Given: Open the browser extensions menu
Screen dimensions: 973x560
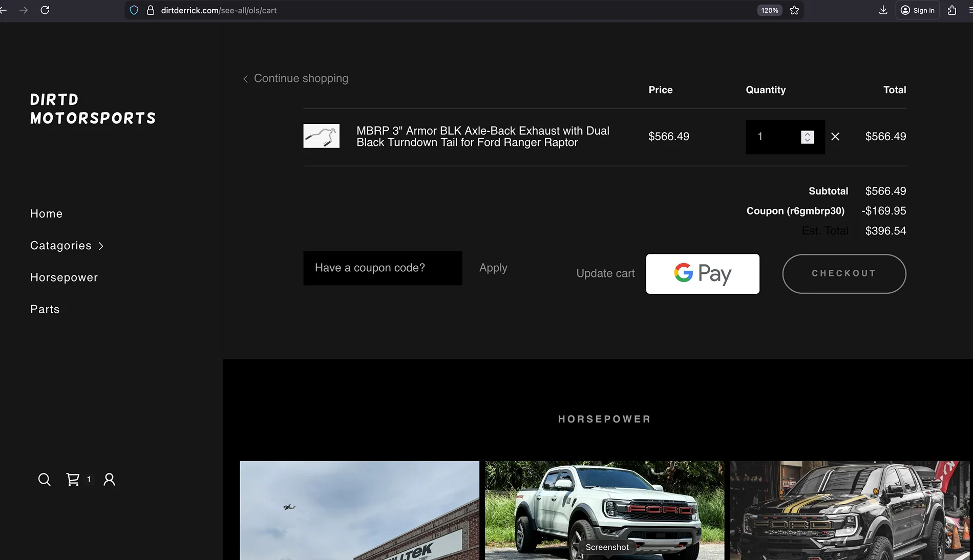Looking at the screenshot, I should pyautogui.click(x=952, y=10).
